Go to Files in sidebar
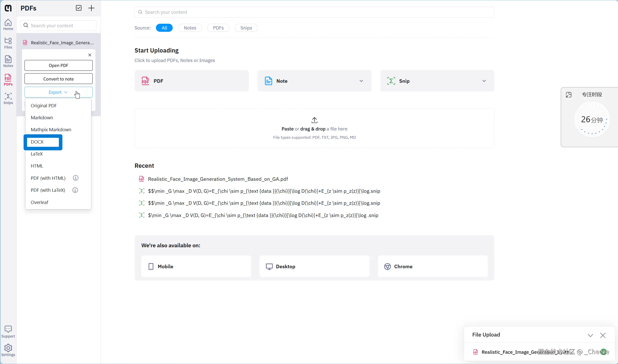Image resolution: width=618 pixels, height=364 pixels. pos(8,43)
